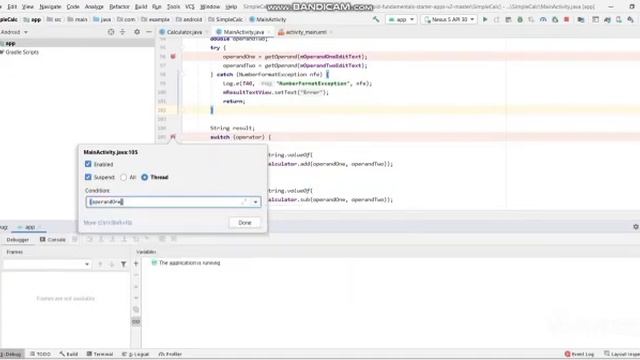The width and height of the screenshot is (640, 360).
Task: Click the 'The application is running' text
Action: pos(189,263)
